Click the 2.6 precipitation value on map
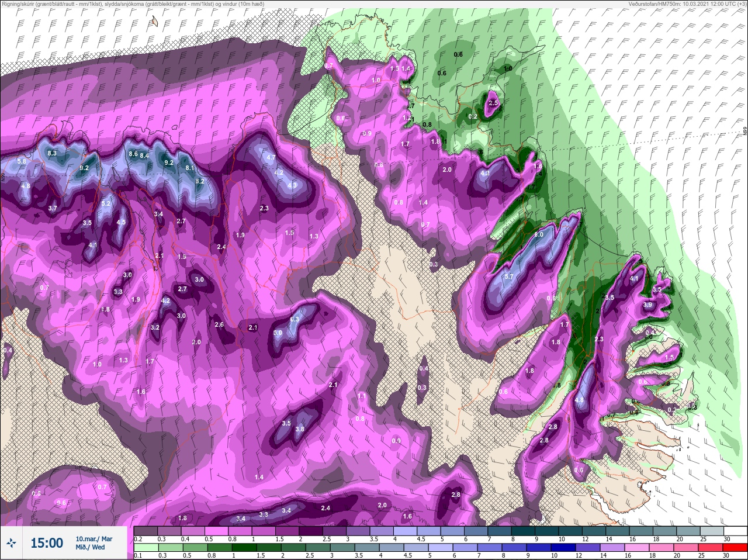This screenshot has width=748, height=560. (219, 324)
